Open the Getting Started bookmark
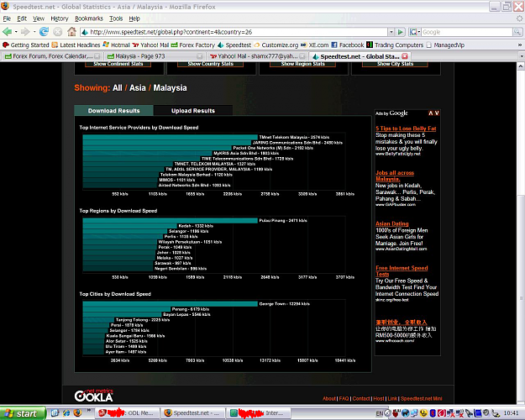Viewport: 525px width, 420px height. [26, 45]
